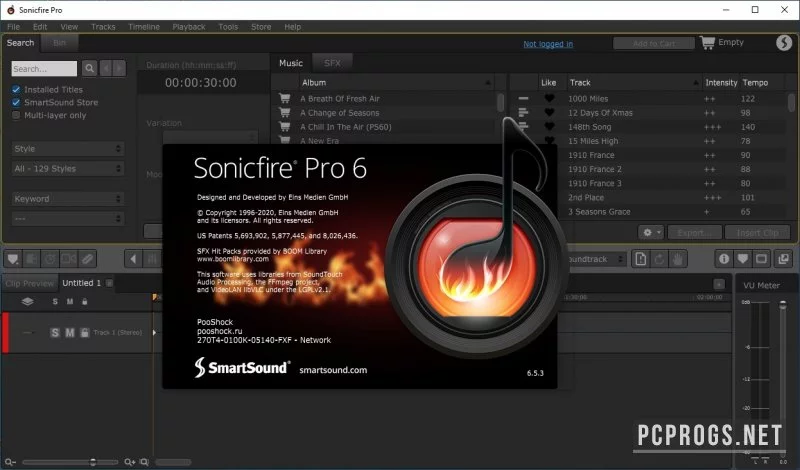The image size is (800, 470).
Task: Open the Keyword dropdown
Action: (x=68, y=199)
